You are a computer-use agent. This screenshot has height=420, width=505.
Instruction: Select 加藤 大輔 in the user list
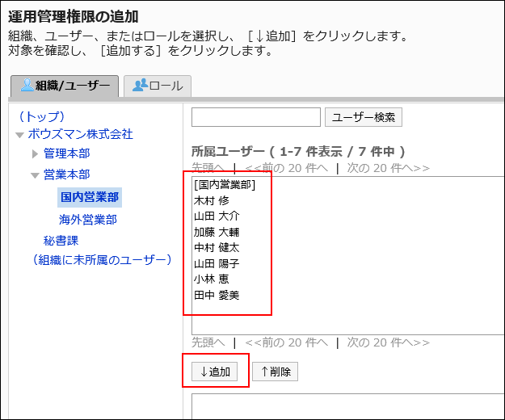[x=217, y=232]
